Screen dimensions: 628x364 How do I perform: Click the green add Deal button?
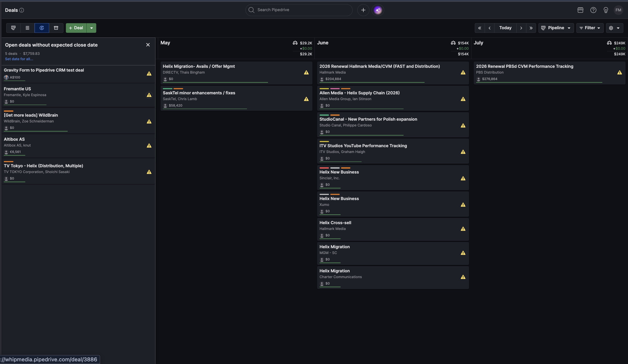pyautogui.click(x=76, y=28)
